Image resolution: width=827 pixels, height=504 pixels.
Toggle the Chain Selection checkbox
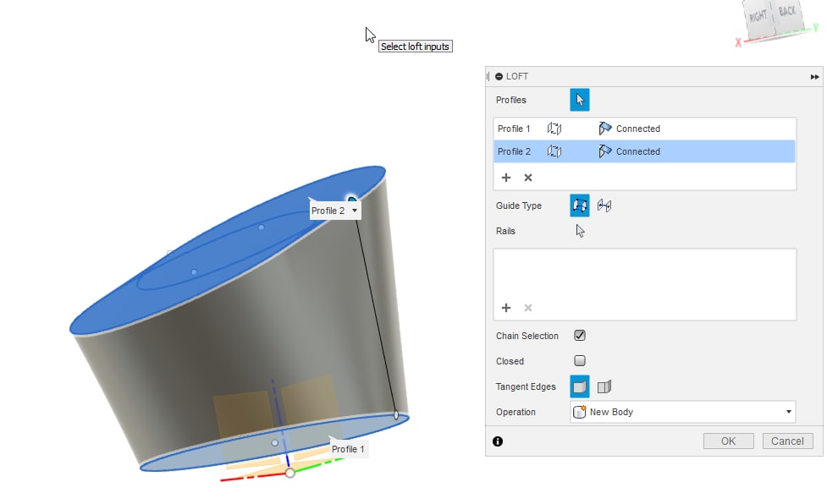[x=579, y=336]
